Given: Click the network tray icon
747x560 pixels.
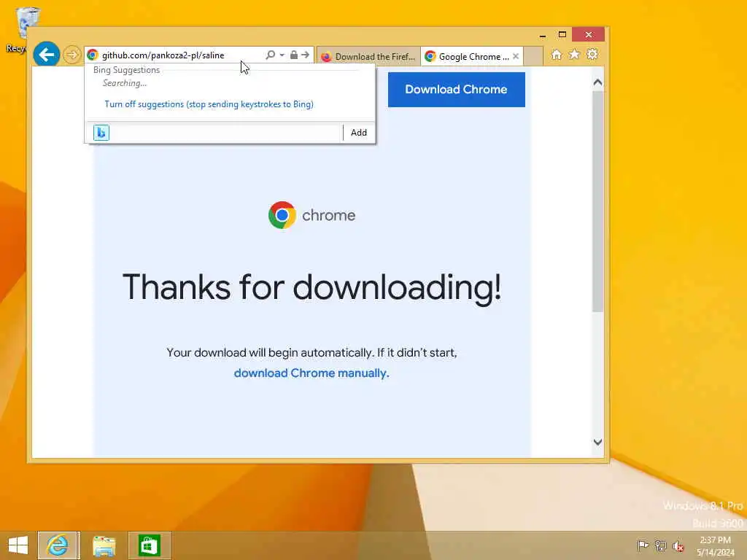Looking at the screenshot, I should [x=660, y=545].
